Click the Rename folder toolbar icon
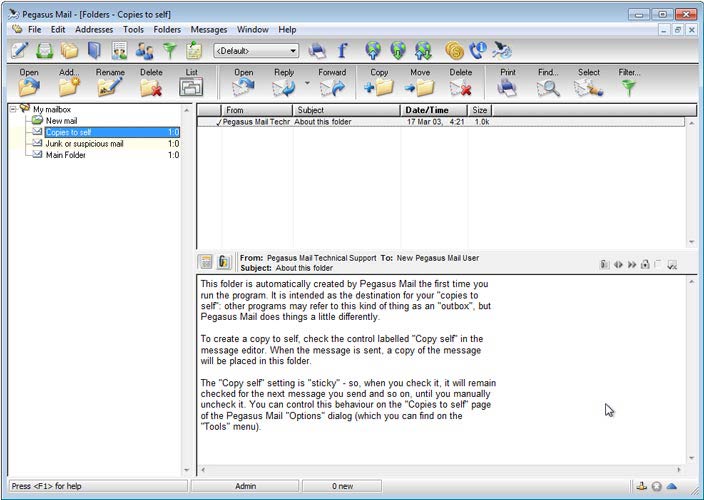The width and height of the screenshot is (704, 500). 110,87
